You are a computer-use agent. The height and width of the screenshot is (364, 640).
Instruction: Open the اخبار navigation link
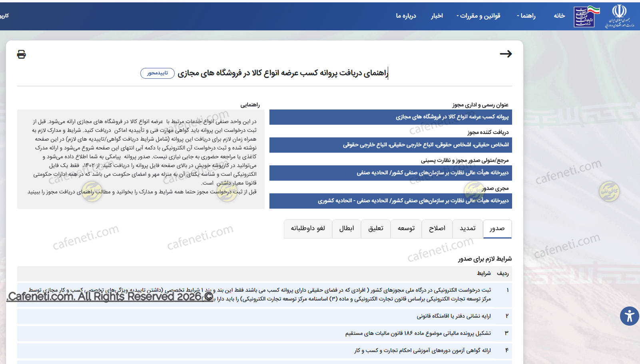click(437, 16)
